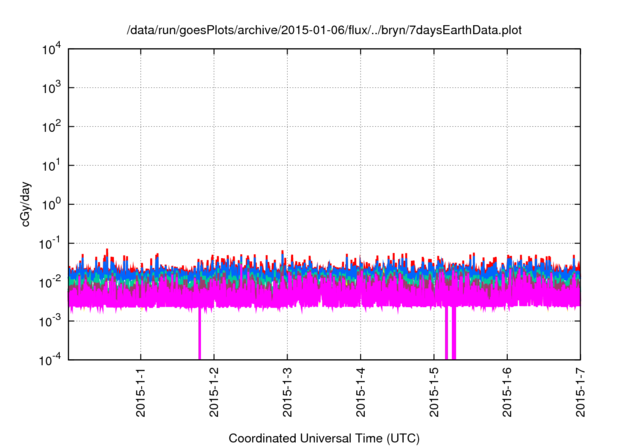
Task: Click the 10^2 y-axis tick label
Action: pos(51,127)
